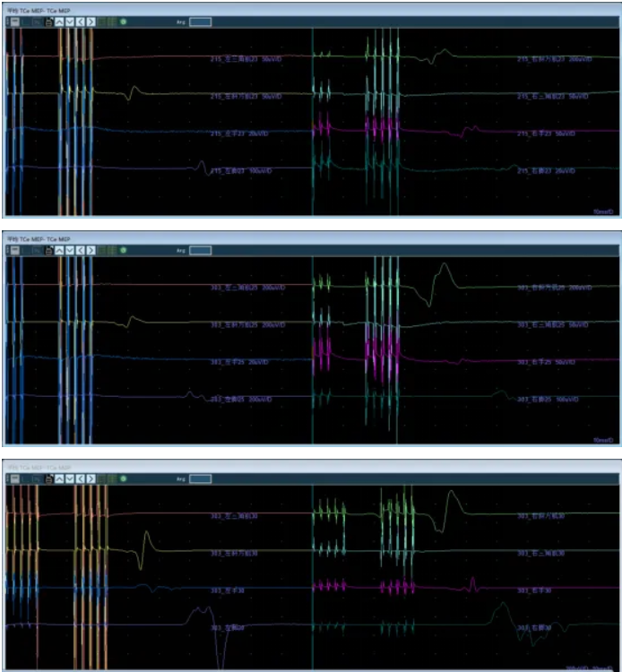Click the '10ms/D' time scale in the 215 panel

point(602,211)
